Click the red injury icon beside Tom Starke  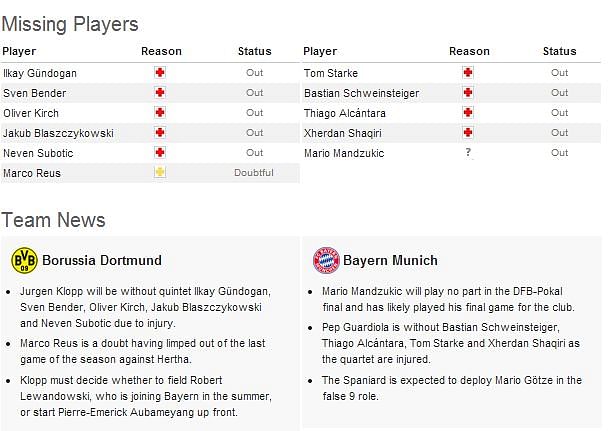468,72
